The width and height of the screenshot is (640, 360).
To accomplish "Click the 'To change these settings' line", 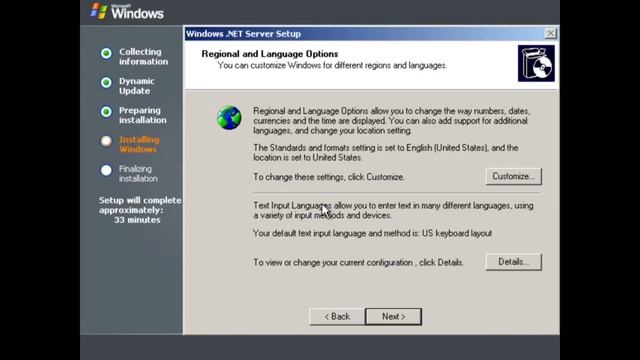I will [329, 177].
